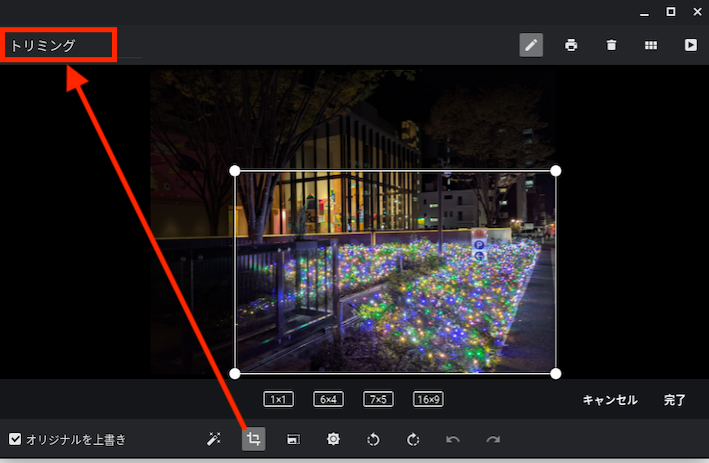Open the brightness adjustment tool
Screen dimensions: 709x463
(333, 439)
